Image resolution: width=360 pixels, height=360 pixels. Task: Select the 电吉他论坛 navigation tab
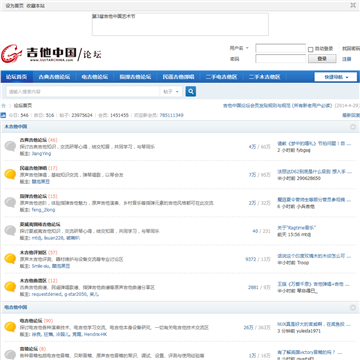point(95,77)
